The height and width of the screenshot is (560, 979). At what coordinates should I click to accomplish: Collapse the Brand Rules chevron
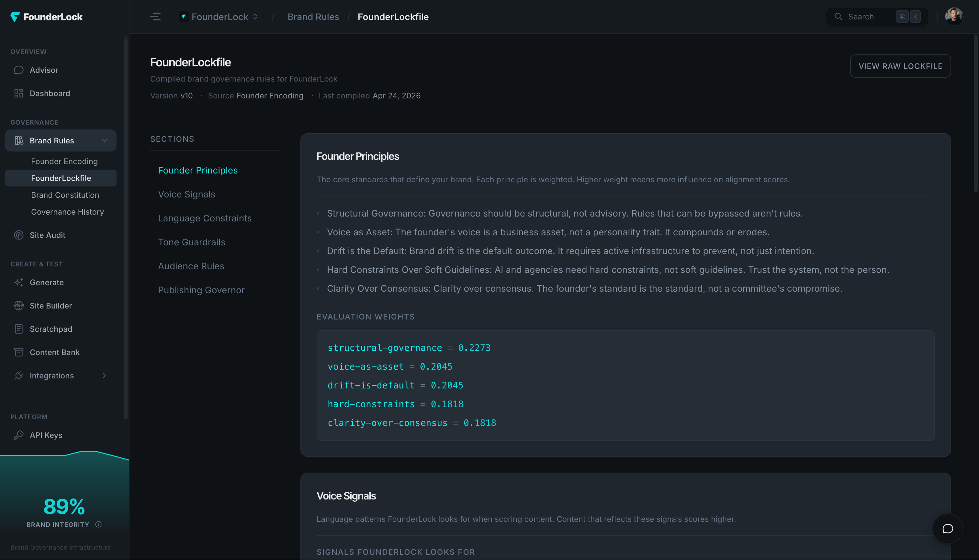tap(104, 141)
